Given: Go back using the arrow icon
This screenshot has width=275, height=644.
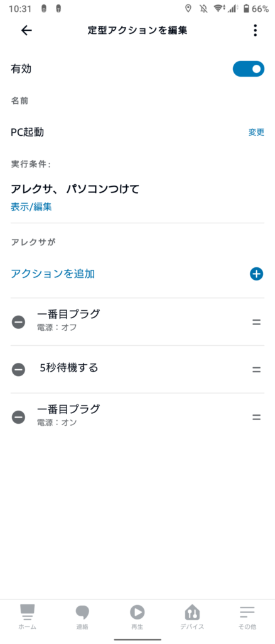Looking at the screenshot, I should tap(26, 30).
